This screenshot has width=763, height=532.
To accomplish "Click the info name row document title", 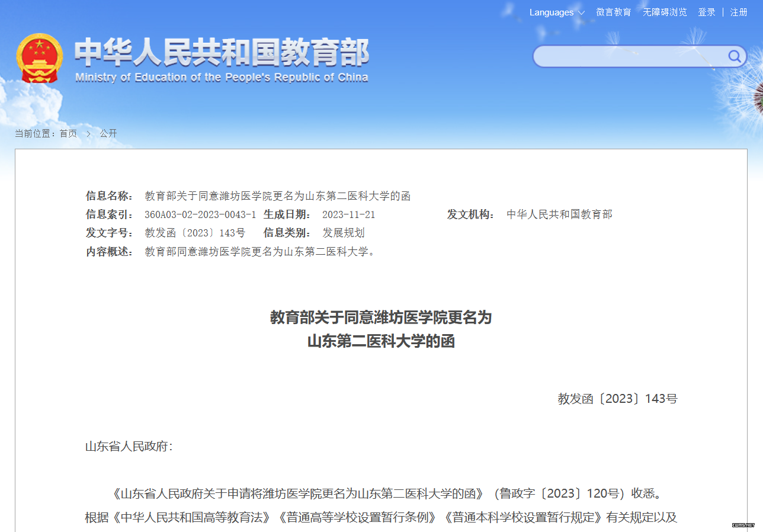I will pos(278,196).
